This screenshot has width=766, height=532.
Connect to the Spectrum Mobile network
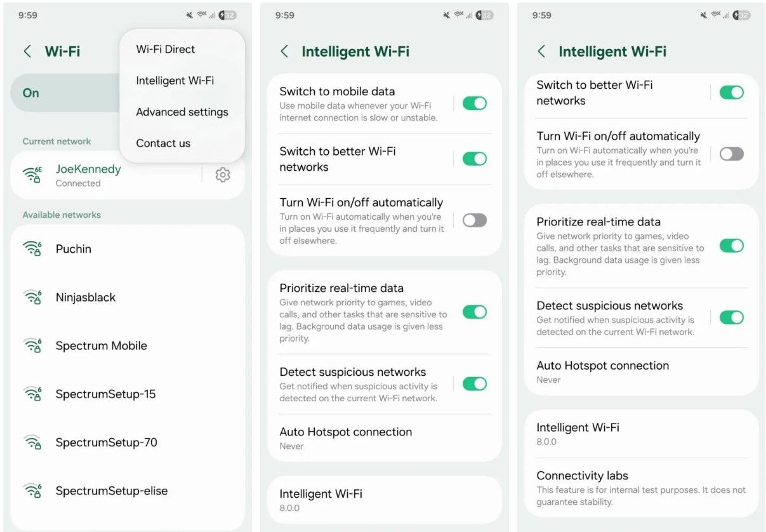pyautogui.click(x=128, y=345)
